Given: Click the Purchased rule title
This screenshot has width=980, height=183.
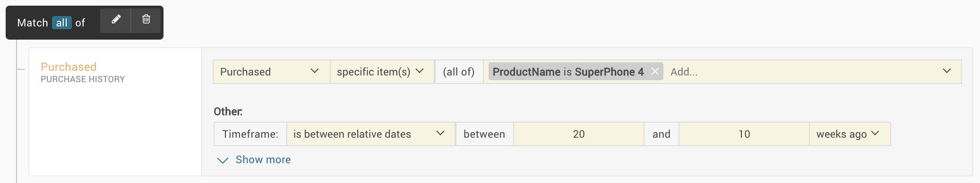Looking at the screenshot, I should click(69, 67).
